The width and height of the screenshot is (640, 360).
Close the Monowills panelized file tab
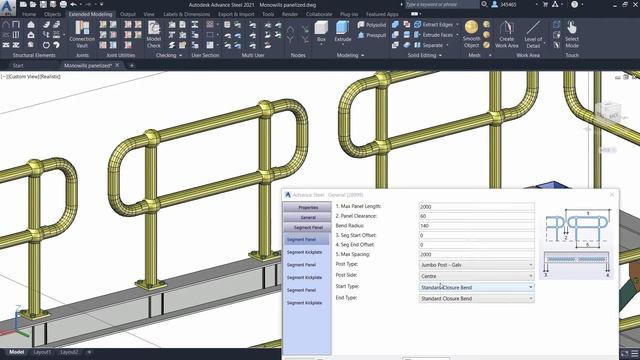pos(118,65)
